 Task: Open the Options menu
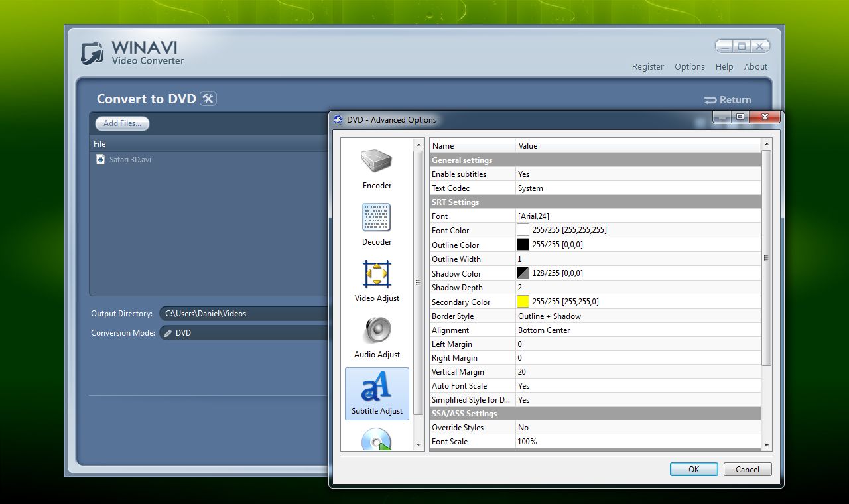click(x=690, y=66)
